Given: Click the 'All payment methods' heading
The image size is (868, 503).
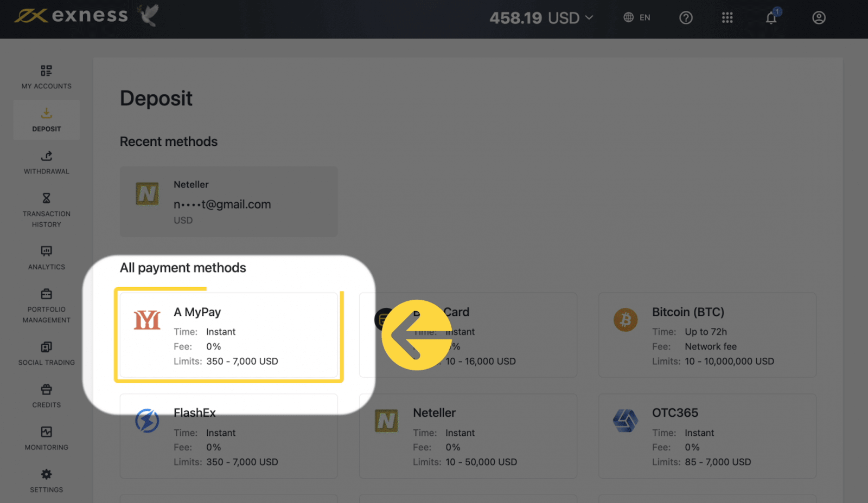Looking at the screenshot, I should click(x=183, y=268).
